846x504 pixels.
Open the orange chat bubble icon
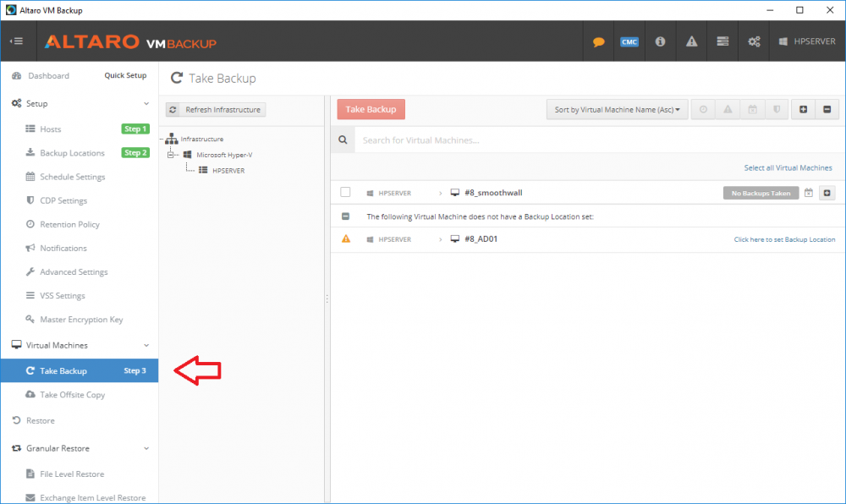598,41
